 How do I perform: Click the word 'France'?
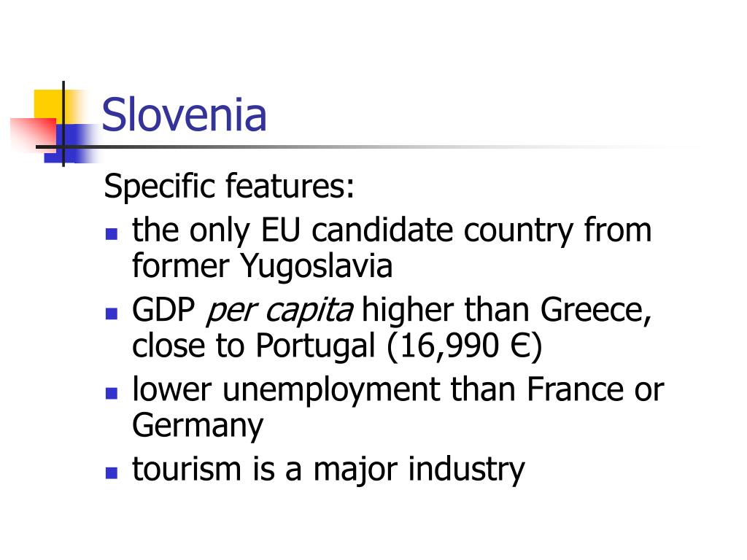(x=575, y=390)
